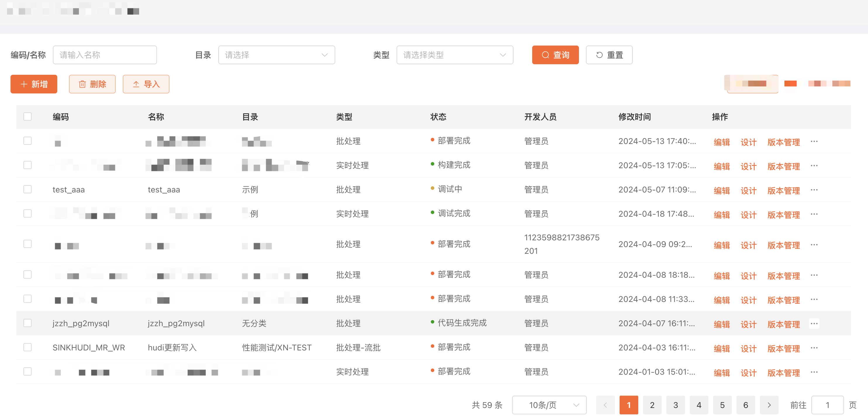Select checkbox for jzzh_pg2mysql row
Image resolution: width=868 pixels, height=417 pixels.
pyautogui.click(x=28, y=323)
